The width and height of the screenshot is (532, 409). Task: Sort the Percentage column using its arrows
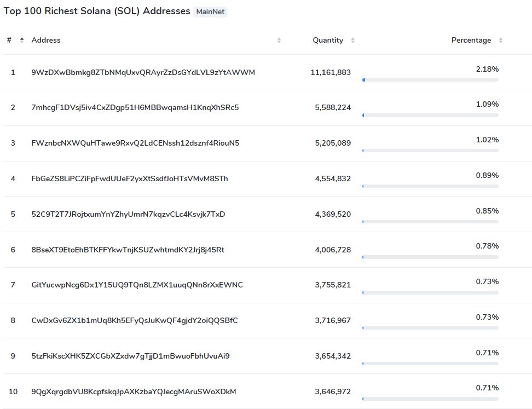pos(500,40)
